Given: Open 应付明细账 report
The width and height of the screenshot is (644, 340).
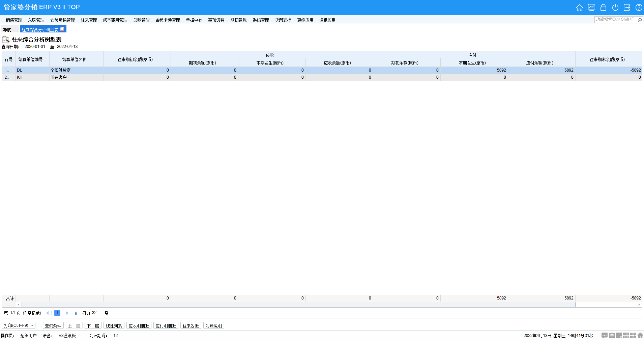Looking at the screenshot, I should tap(166, 325).
